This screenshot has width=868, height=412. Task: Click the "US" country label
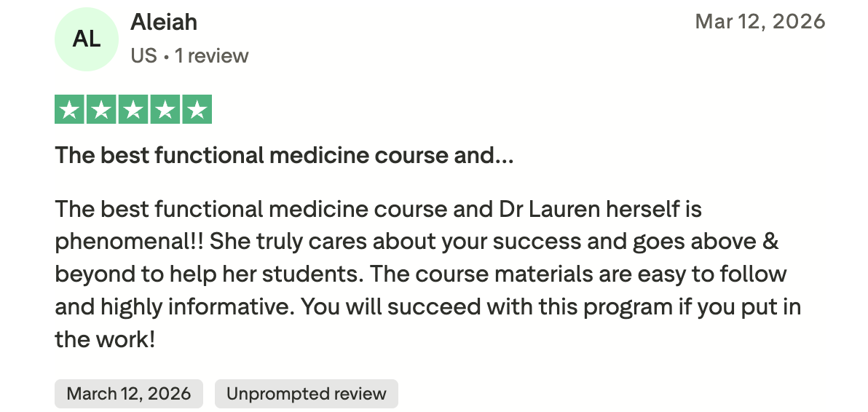click(143, 56)
